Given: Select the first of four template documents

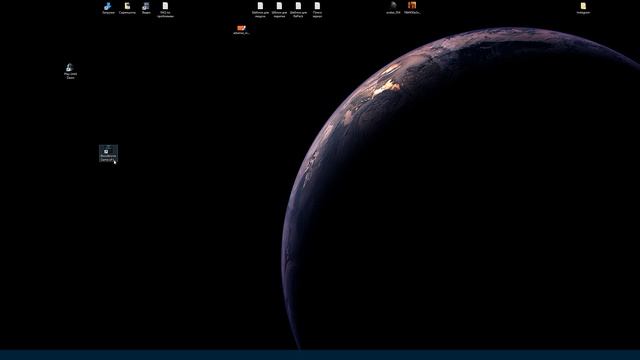Looking at the screenshot, I should [x=260, y=10].
